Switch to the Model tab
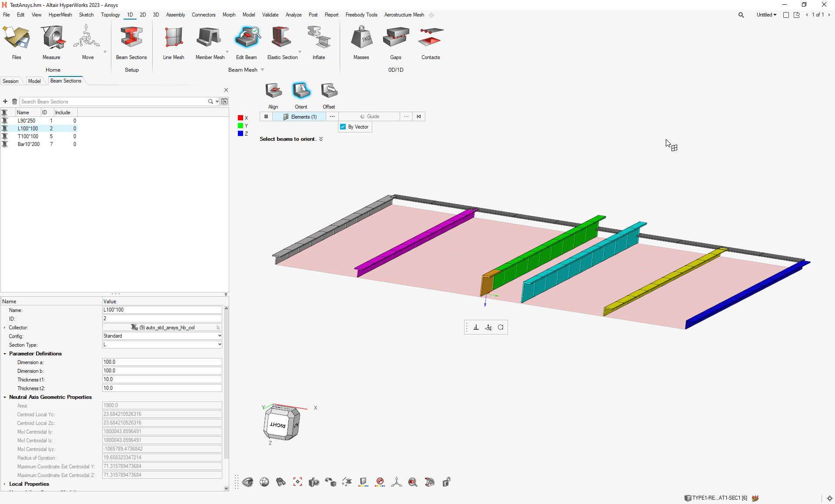The image size is (835, 504). pyautogui.click(x=34, y=81)
